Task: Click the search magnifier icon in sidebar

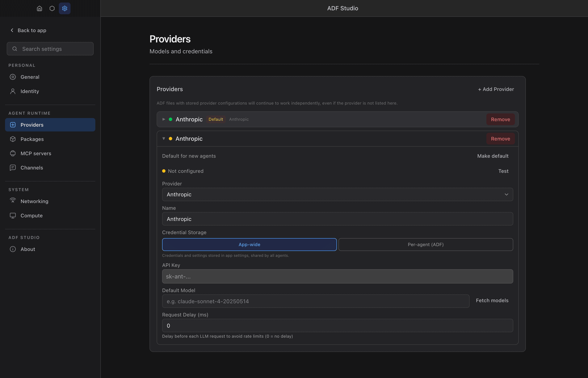Action: (15, 49)
